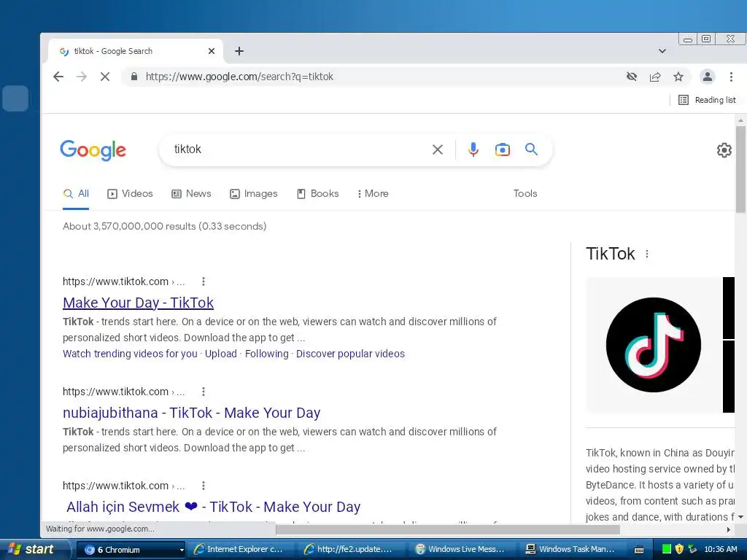
Task: Open the search Tools options
Action: coord(525,194)
